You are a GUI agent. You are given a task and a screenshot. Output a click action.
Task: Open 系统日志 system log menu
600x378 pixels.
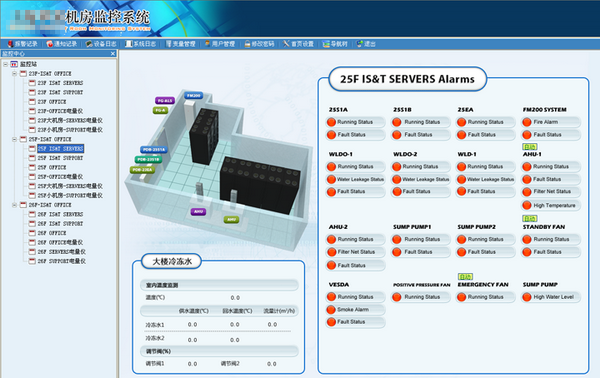point(141,44)
